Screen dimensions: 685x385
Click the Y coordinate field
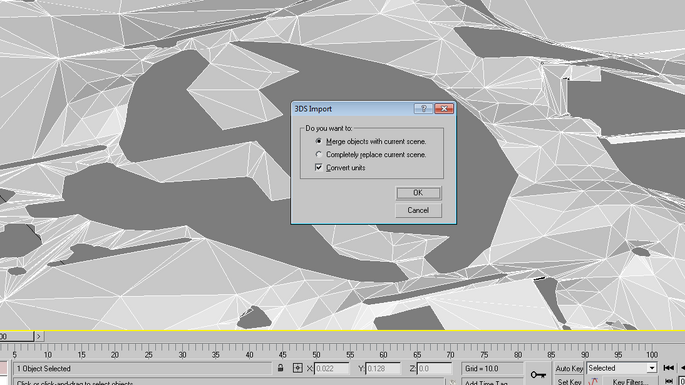383,368
